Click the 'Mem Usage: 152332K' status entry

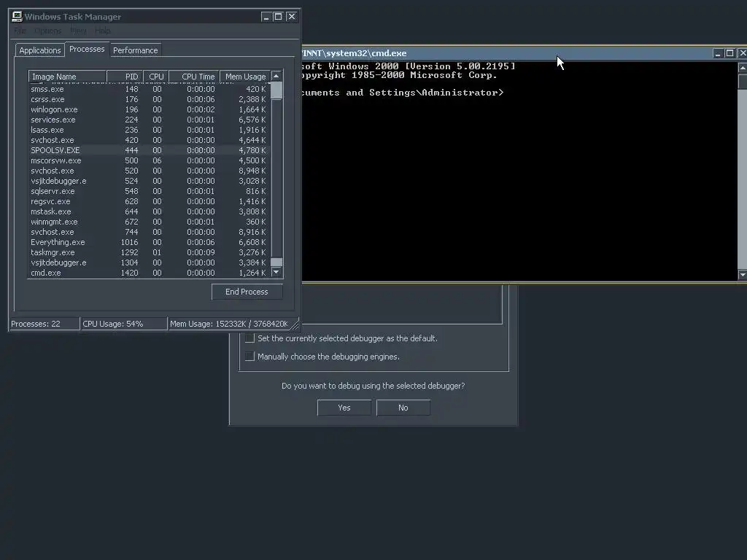[x=229, y=324]
